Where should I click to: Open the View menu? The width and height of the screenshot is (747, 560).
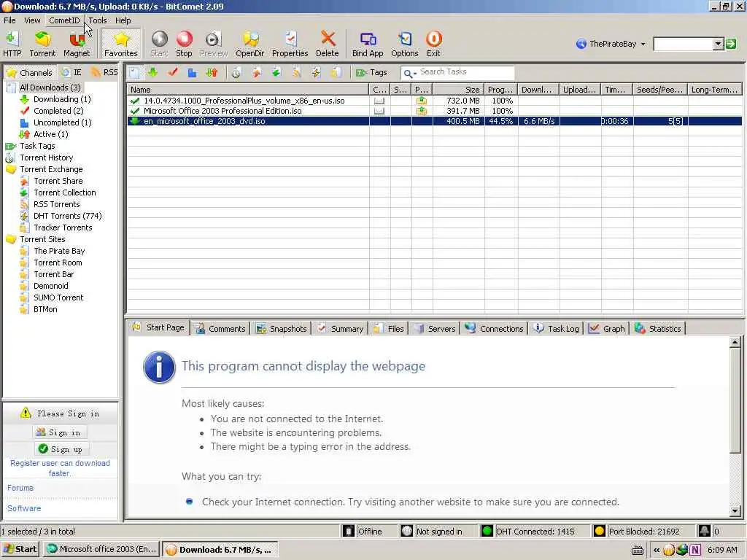coord(32,20)
